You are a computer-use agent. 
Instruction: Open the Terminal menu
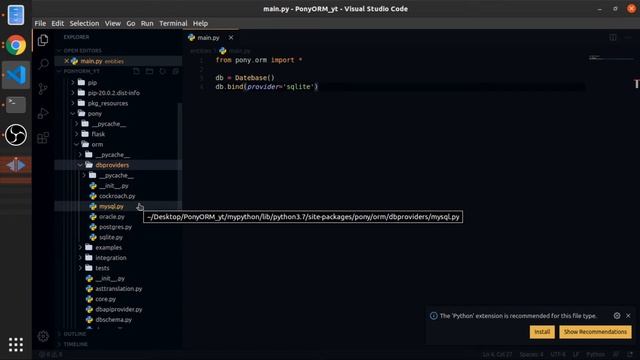pos(173,23)
